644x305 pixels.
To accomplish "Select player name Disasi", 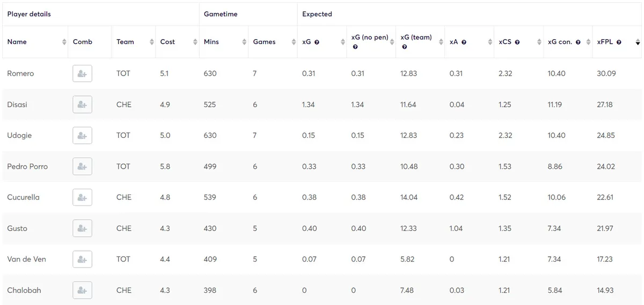I will coord(17,105).
